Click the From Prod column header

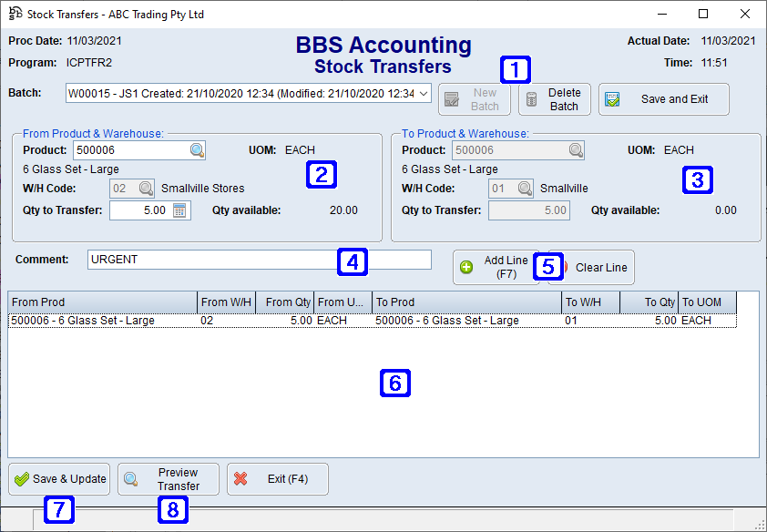[x=100, y=302]
